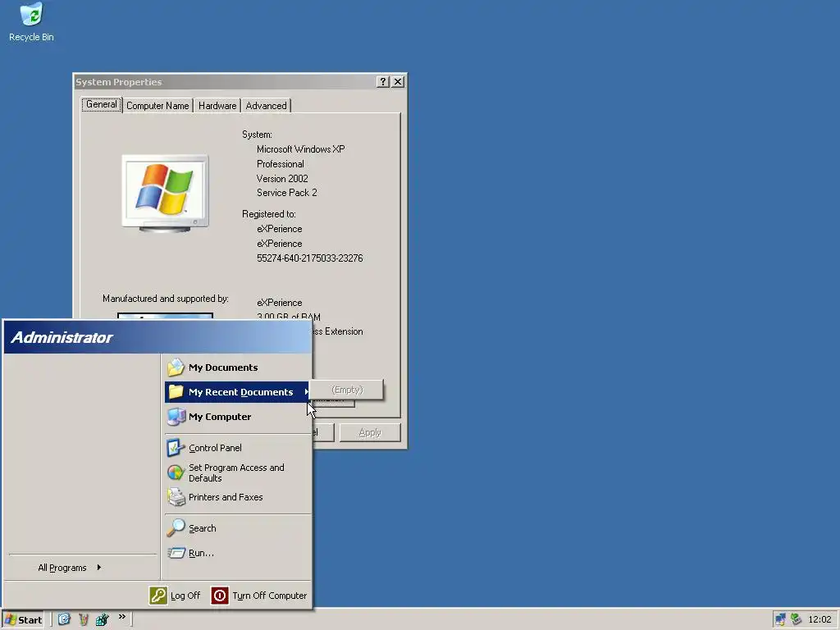Launch the registry cubes quick launch icon

(x=103, y=619)
